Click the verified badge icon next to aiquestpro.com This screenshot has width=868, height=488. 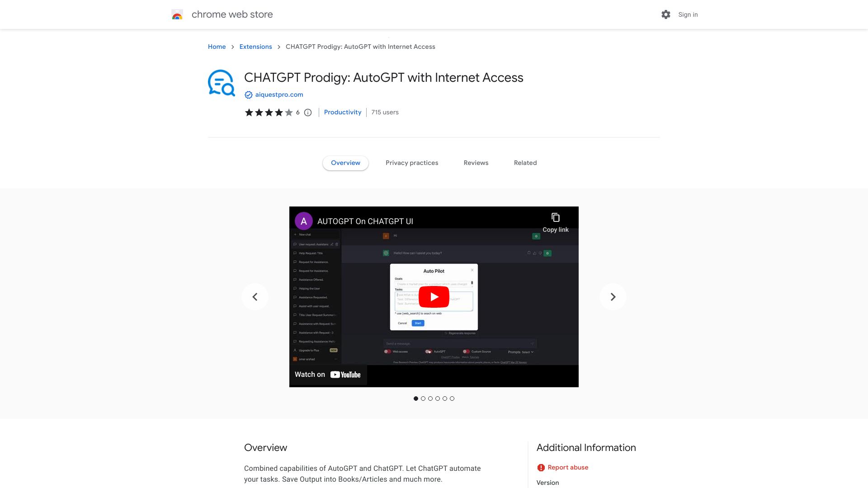[248, 94]
